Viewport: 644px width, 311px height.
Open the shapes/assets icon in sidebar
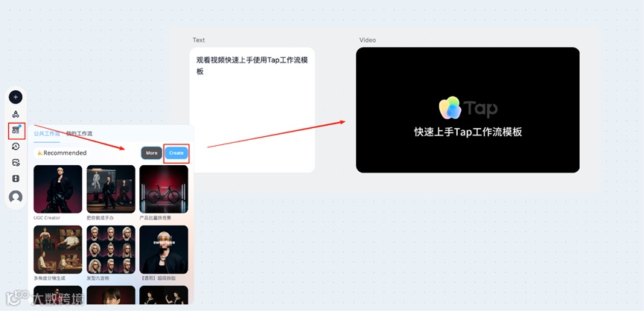[16, 114]
